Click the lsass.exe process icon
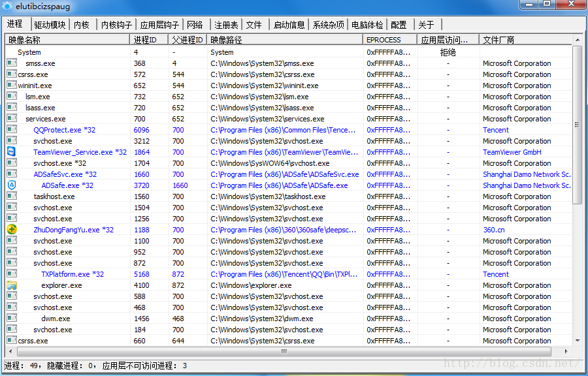 click(x=12, y=108)
